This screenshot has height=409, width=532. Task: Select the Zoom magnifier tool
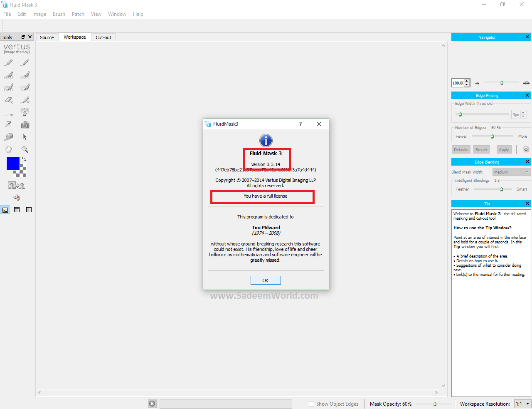point(25,149)
